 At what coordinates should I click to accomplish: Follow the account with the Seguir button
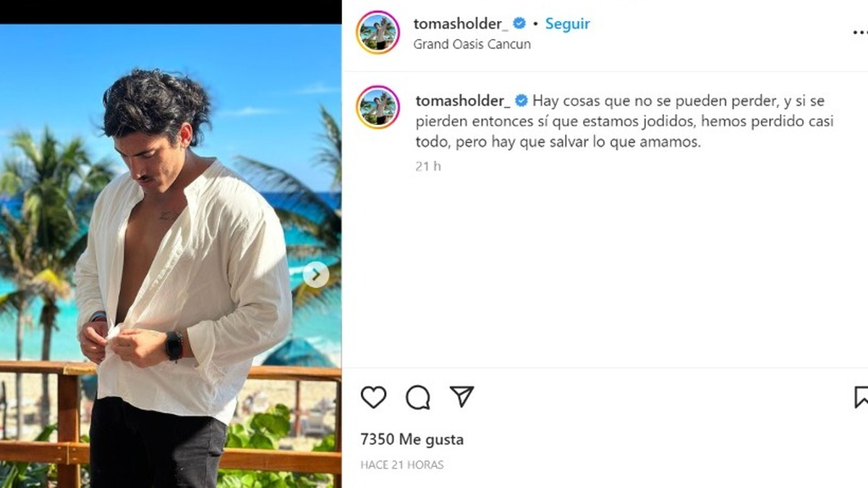(567, 23)
